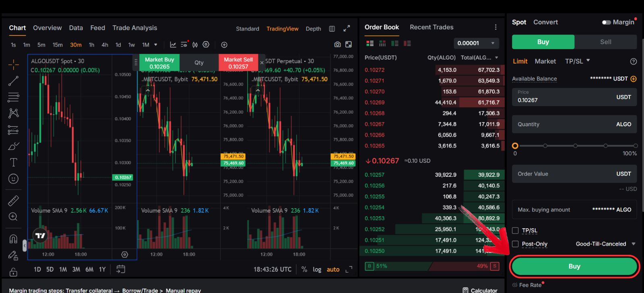Show sell-orders-only order book view
The height and width of the screenshot is (293, 644).
point(407,43)
